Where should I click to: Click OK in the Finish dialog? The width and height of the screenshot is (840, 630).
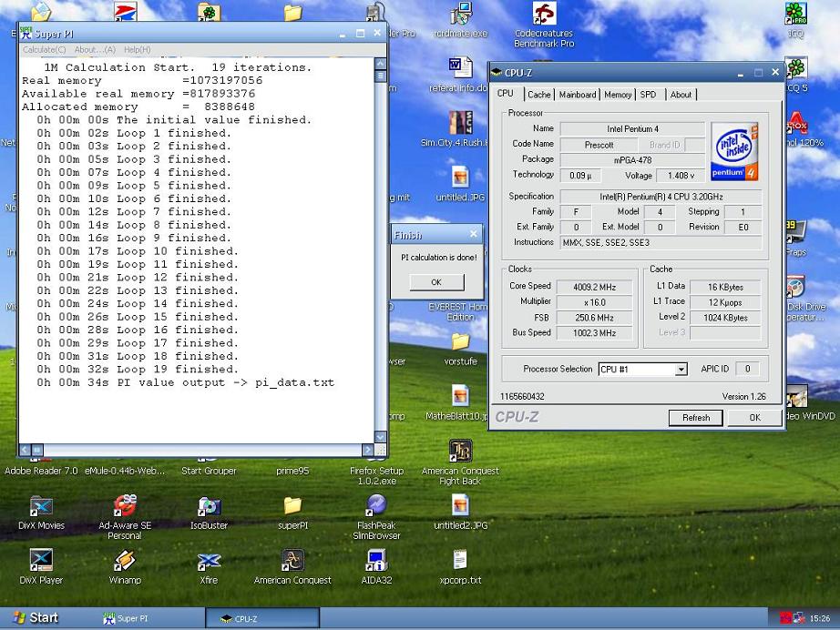[436, 282]
